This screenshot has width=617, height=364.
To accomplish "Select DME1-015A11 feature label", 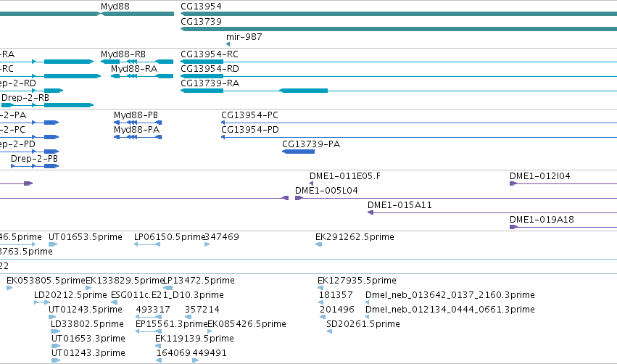I will pyautogui.click(x=399, y=205).
